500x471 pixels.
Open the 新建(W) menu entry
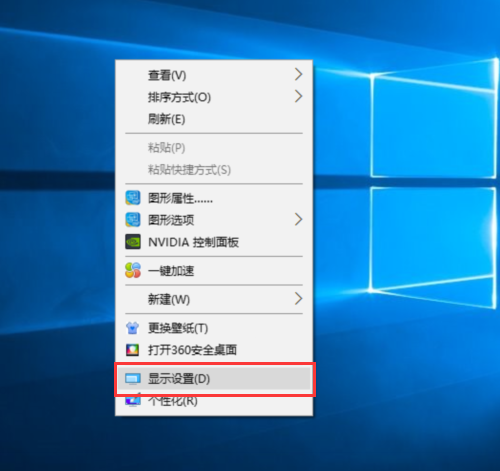214,299
